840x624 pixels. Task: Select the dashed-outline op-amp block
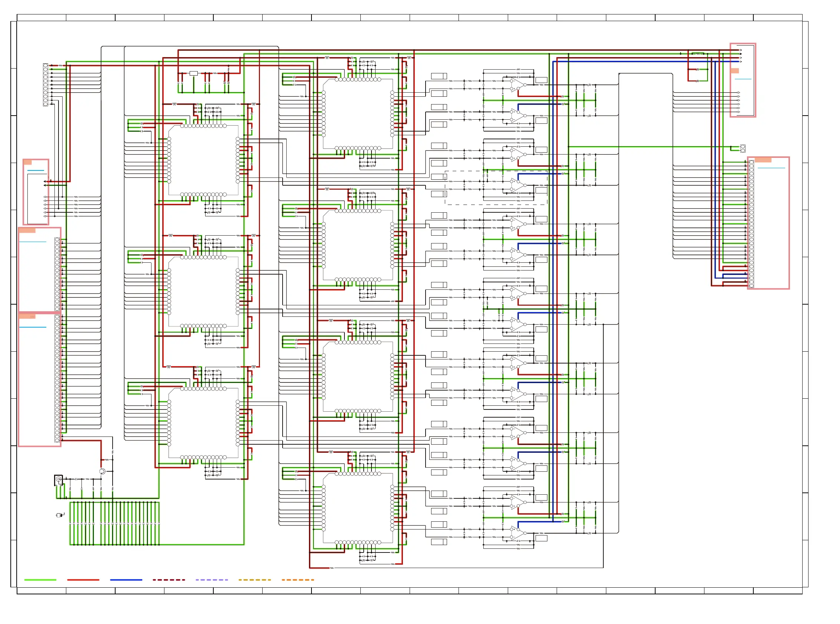point(496,188)
